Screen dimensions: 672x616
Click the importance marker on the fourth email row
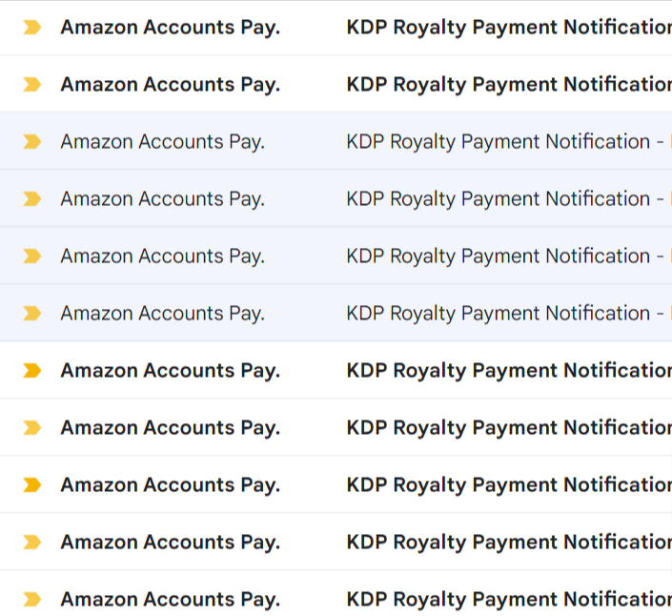32,199
